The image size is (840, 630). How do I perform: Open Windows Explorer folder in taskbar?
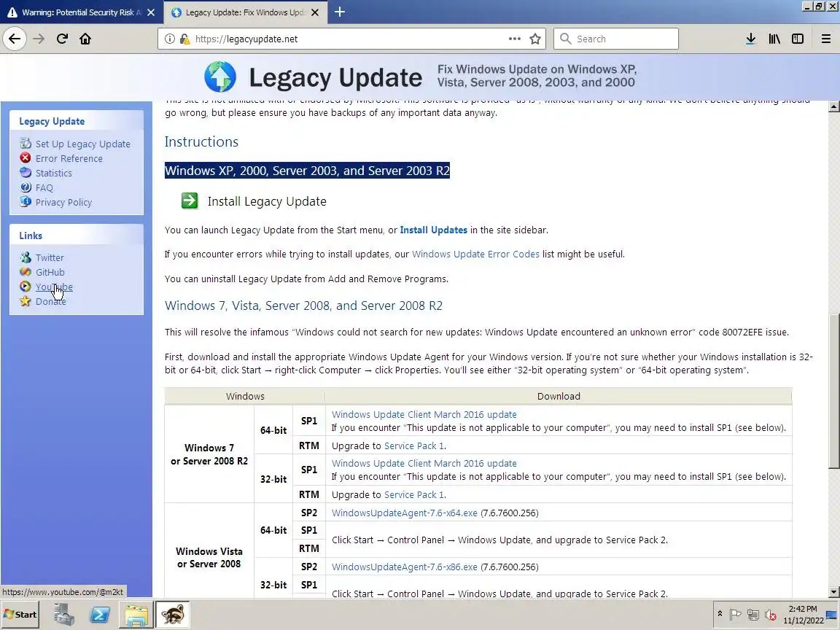coord(136,615)
